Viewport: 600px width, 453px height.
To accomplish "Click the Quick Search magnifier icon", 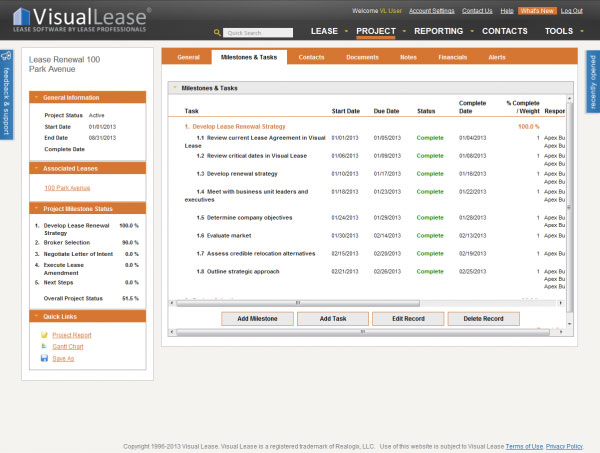I will tap(217, 33).
